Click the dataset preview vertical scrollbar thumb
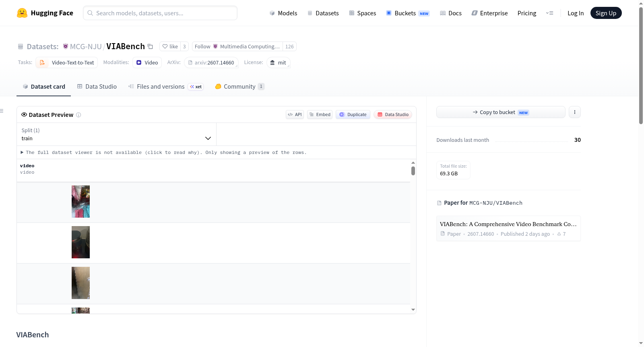 [x=413, y=171]
